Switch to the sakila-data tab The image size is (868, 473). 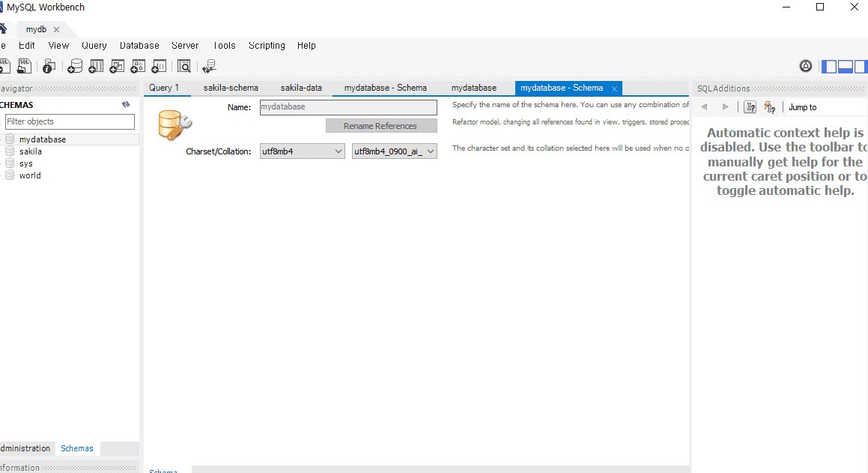(x=301, y=88)
